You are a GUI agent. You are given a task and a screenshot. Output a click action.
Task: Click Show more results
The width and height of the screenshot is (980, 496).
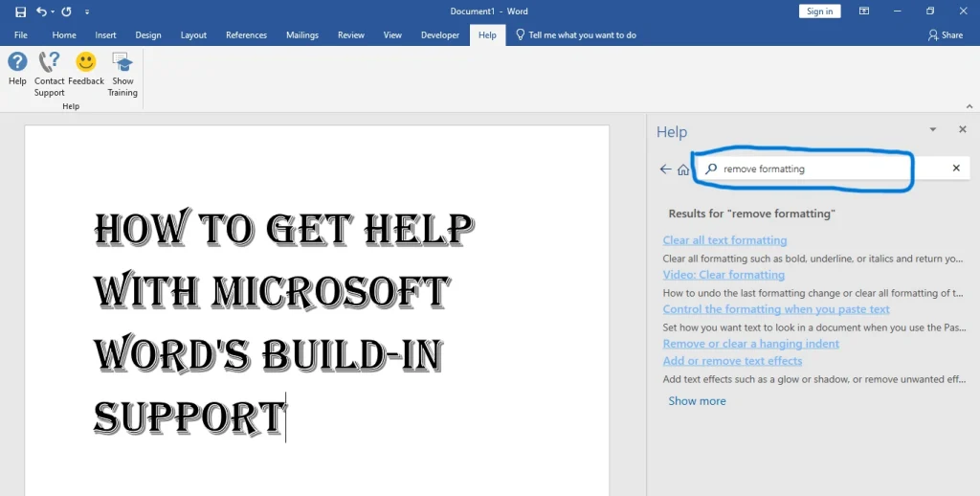point(697,401)
